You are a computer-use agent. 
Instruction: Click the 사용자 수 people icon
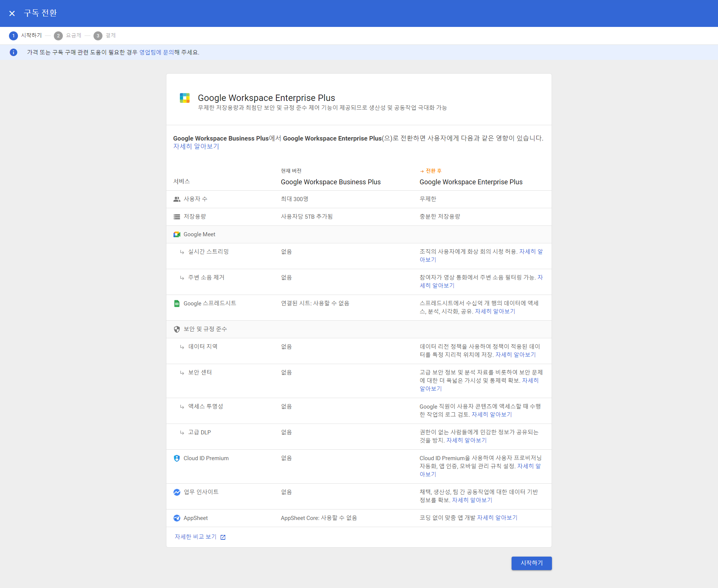177,199
